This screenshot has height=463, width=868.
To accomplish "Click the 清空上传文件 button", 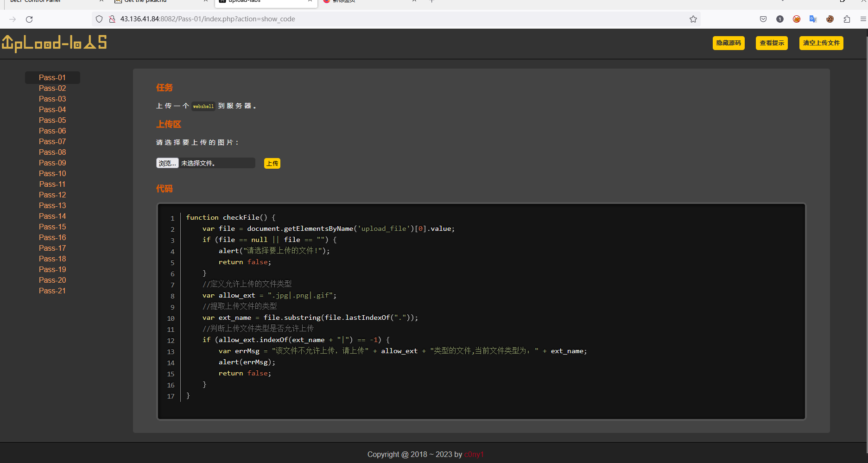I will [821, 43].
